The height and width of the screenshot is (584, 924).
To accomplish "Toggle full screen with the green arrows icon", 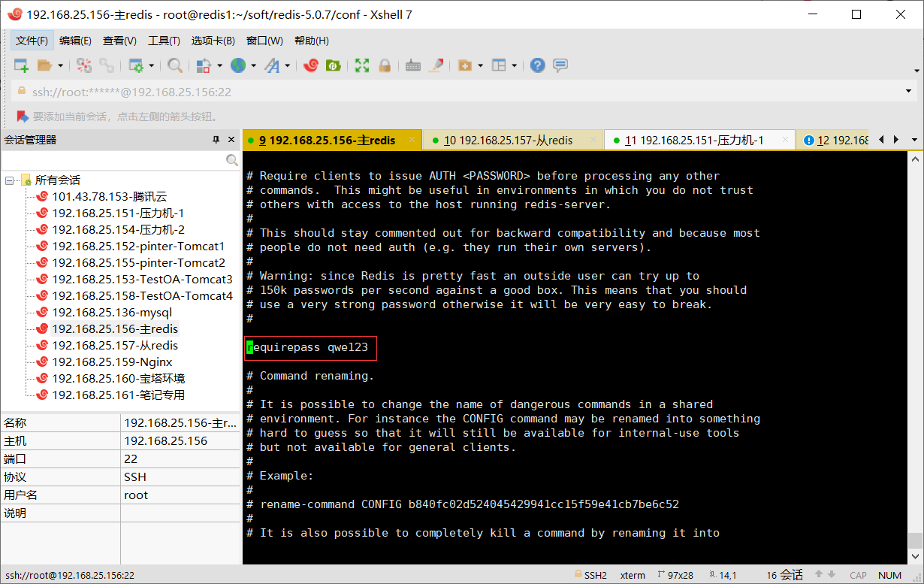I will [x=362, y=65].
